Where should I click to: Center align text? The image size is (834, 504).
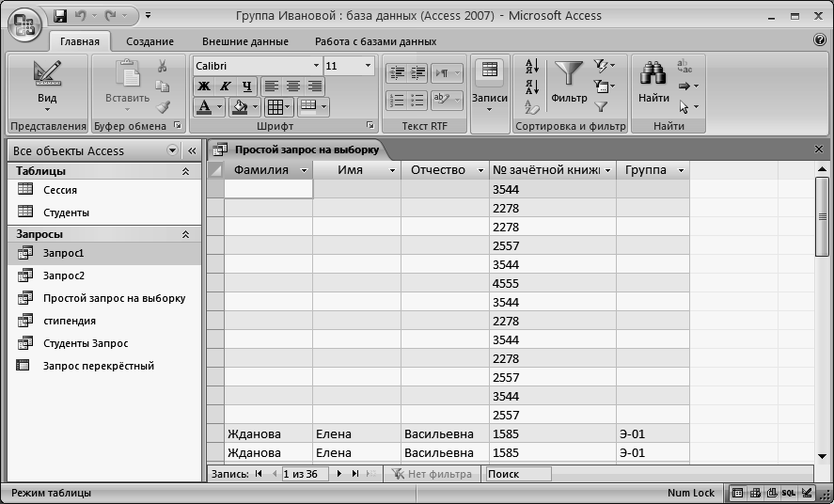[292, 86]
